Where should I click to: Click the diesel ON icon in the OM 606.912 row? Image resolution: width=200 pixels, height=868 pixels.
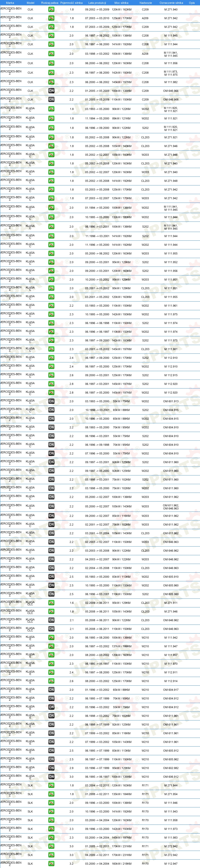(x=51, y=777)
